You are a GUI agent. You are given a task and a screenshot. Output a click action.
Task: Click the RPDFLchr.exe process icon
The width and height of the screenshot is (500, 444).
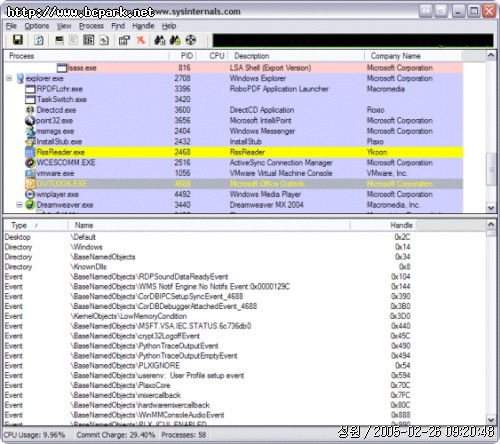[30, 89]
